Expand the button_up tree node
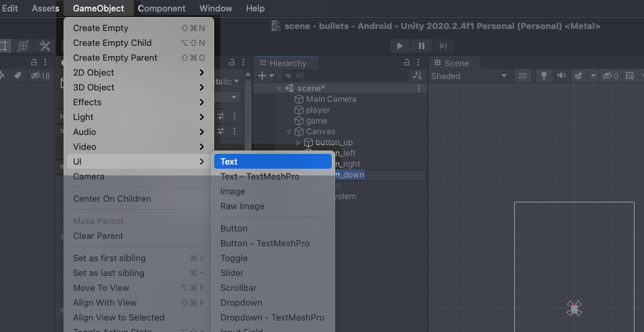The image size is (644, 332). pyautogui.click(x=299, y=142)
